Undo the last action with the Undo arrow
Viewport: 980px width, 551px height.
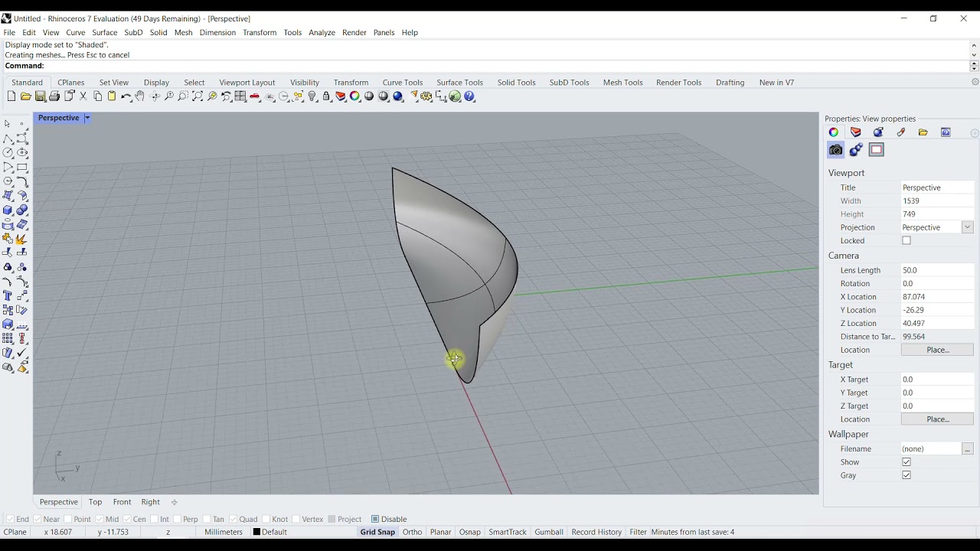126,96
